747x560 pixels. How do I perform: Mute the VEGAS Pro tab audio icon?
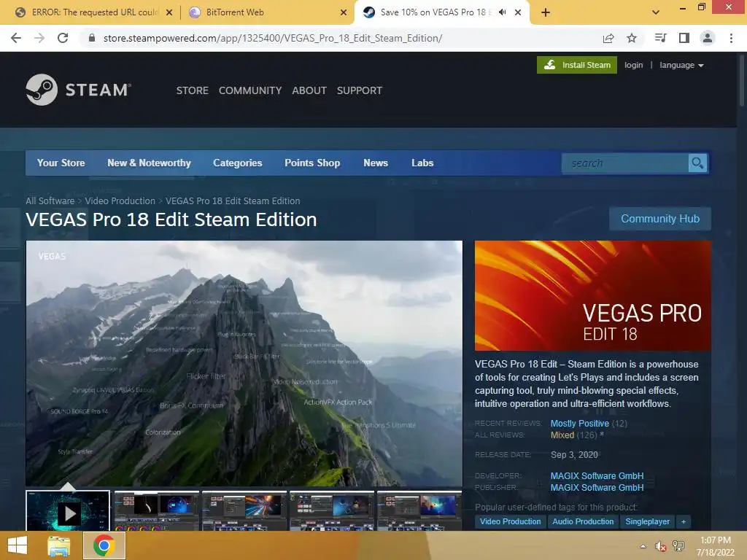pyautogui.click(x=502, y=12)
